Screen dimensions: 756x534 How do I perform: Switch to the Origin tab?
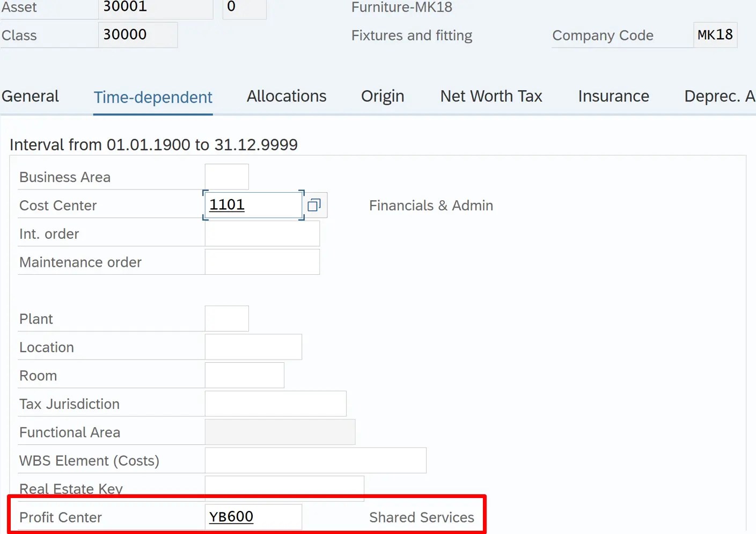coord(382,97)
